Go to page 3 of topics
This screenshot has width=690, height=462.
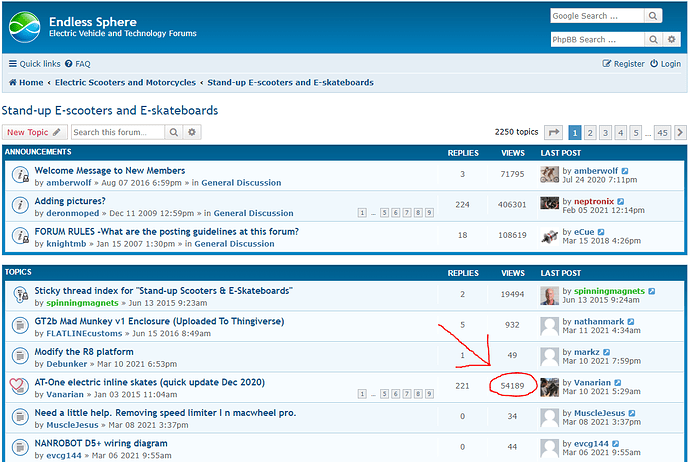point(606,132)
